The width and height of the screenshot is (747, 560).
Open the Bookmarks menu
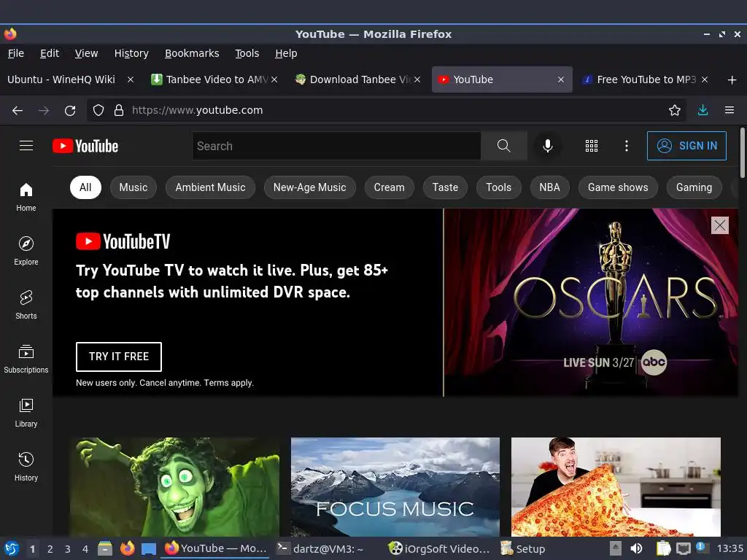(x=192, y=53)
